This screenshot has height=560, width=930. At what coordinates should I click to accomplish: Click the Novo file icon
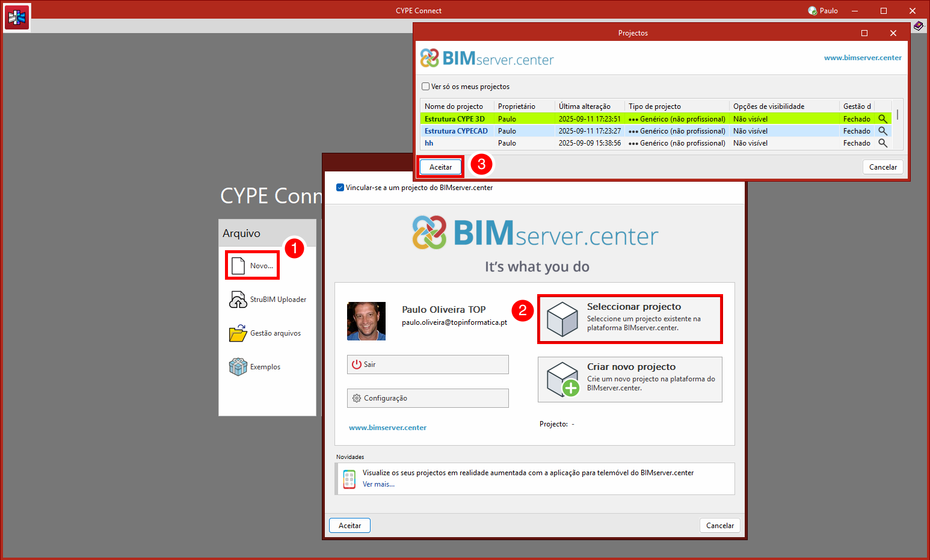click(238, 265)
